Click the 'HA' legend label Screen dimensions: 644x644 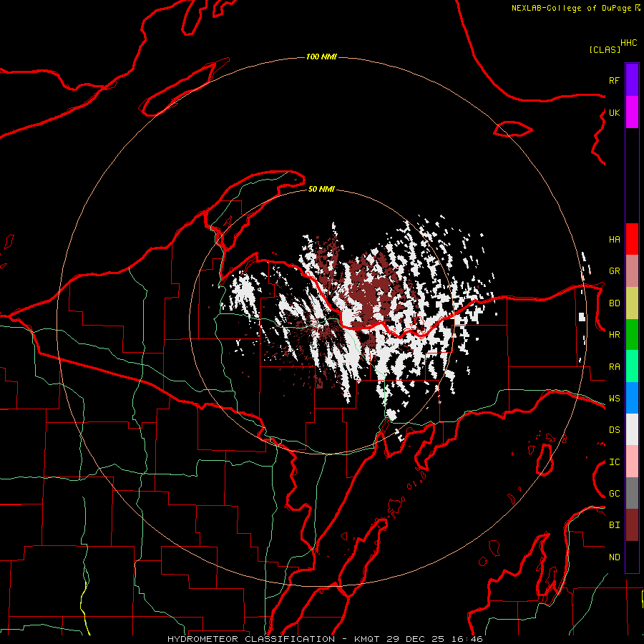tap(614, 240)
